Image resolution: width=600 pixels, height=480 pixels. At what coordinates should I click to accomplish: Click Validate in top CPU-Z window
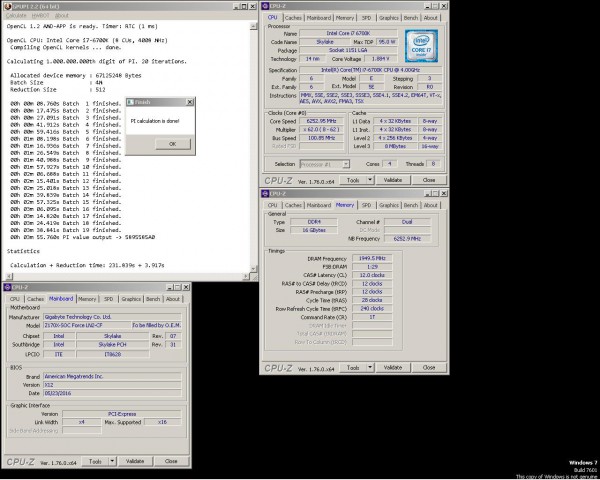point(393,180)
